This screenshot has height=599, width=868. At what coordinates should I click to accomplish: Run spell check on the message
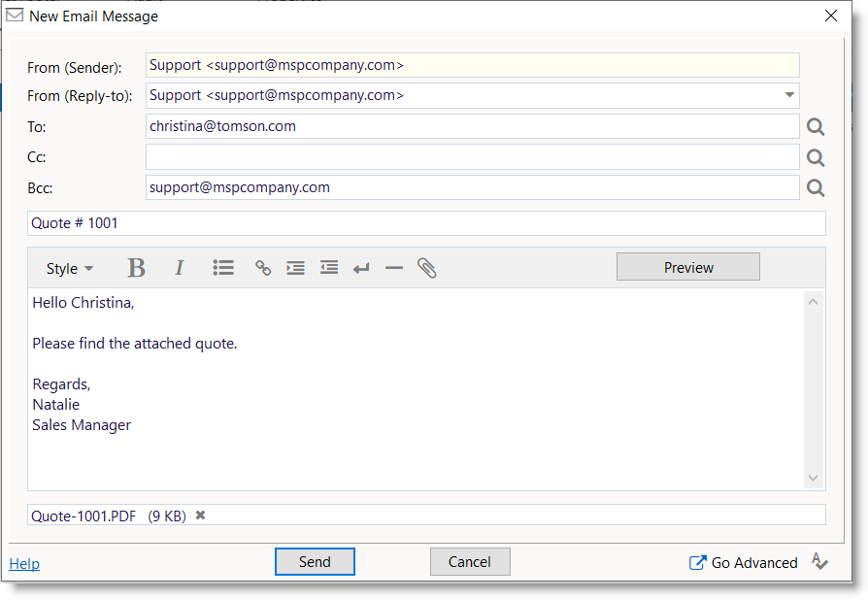(819, 562)
